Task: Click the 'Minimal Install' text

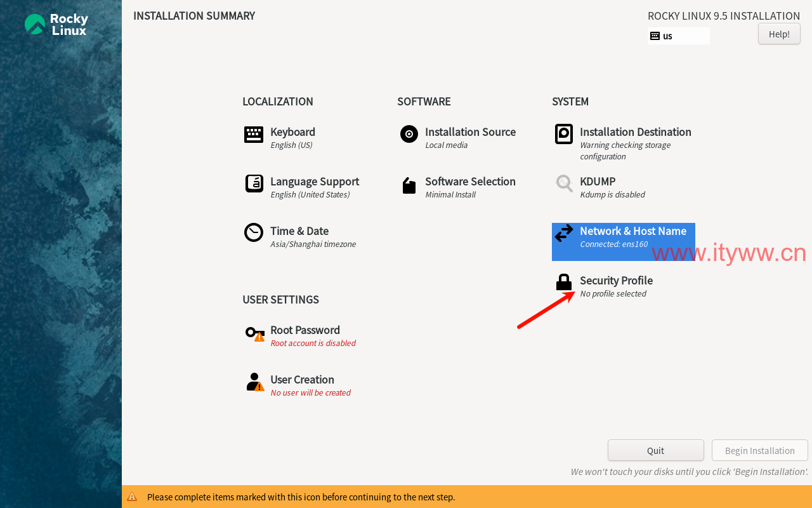Action: pos(450,194)
